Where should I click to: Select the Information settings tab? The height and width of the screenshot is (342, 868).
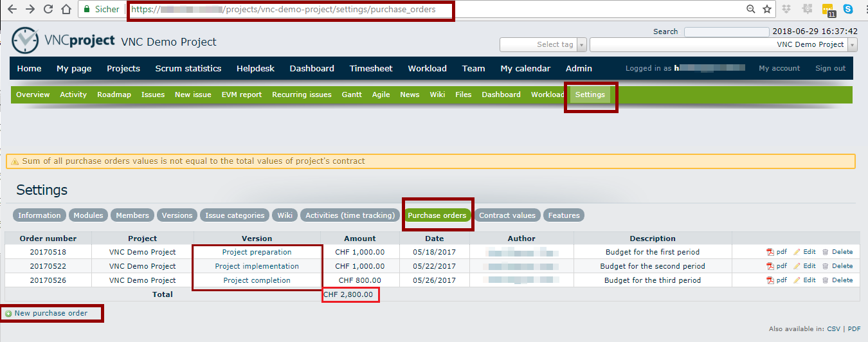[x=39, y=215]
